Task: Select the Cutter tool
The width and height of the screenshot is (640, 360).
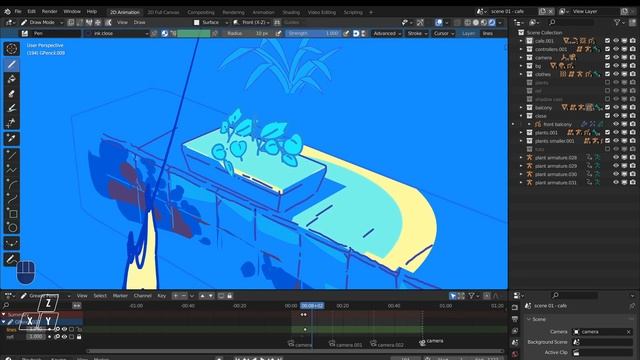Action: click(x=11, y=122)
